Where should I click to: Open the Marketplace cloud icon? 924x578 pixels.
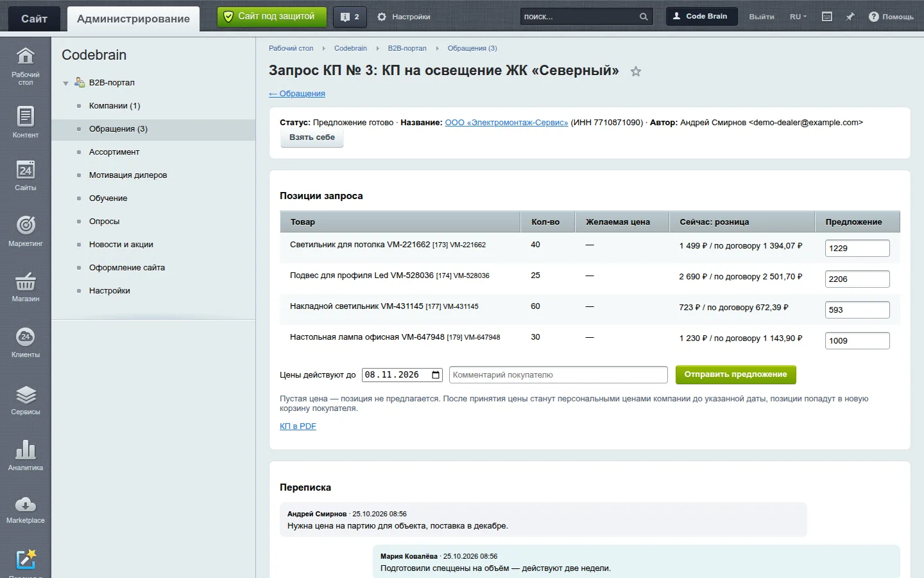25,510
